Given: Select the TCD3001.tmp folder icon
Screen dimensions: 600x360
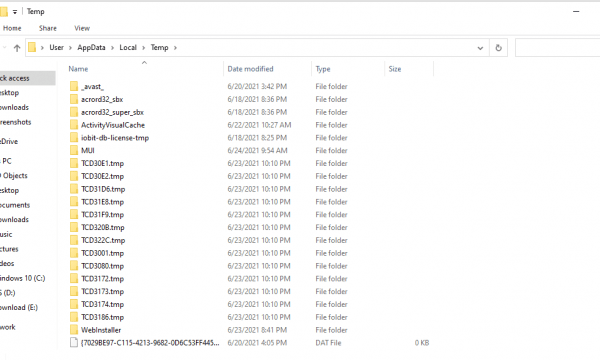Looking at the screenshot, I should (74, 253).
